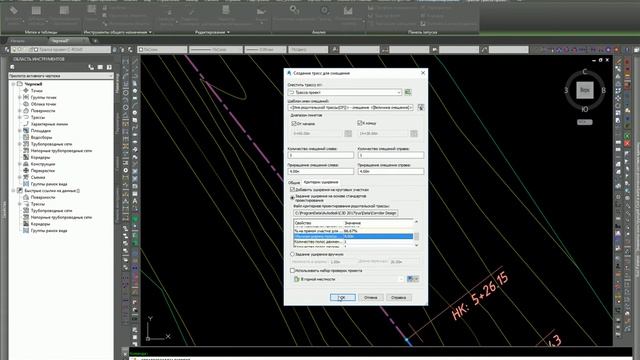
Task: Click the end station pick icon
Action: pos(414,133)
